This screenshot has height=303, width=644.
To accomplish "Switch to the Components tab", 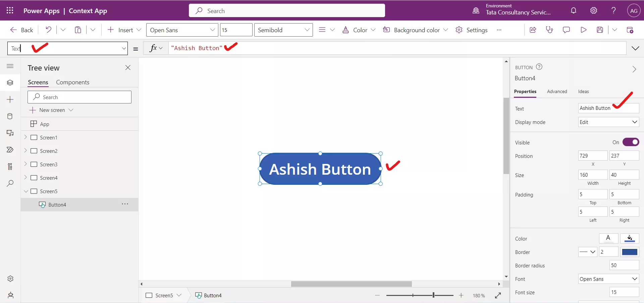I will [73, 82].
